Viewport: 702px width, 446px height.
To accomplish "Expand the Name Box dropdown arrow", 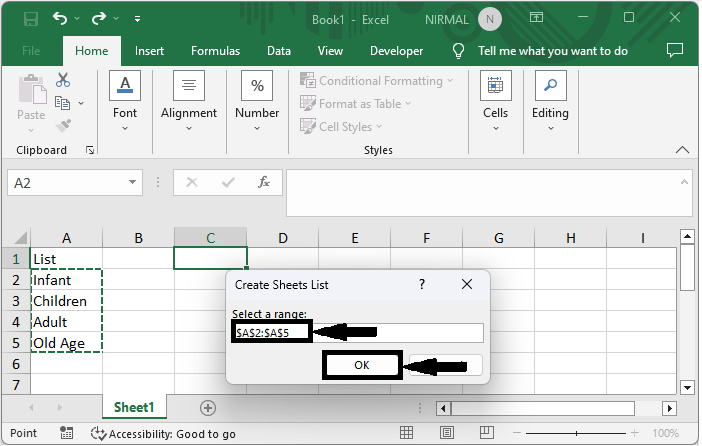I will point(133,183).
